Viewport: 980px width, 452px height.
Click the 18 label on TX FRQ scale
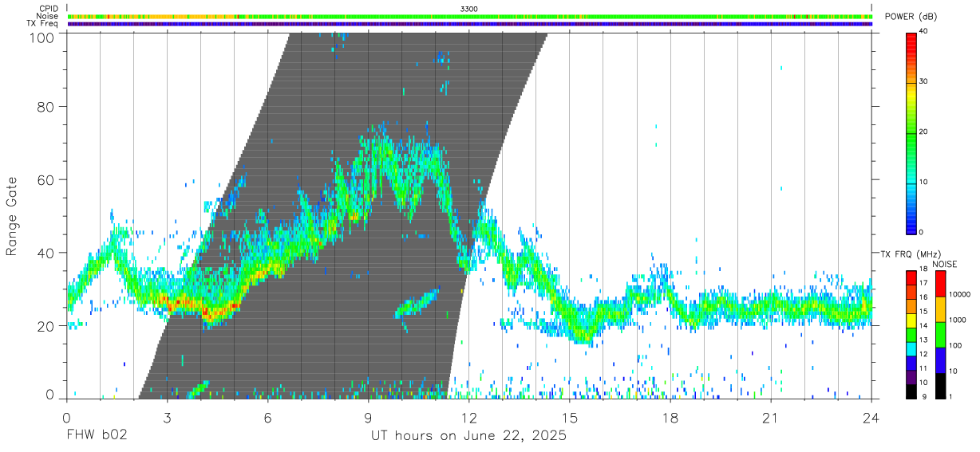(923, 269)
